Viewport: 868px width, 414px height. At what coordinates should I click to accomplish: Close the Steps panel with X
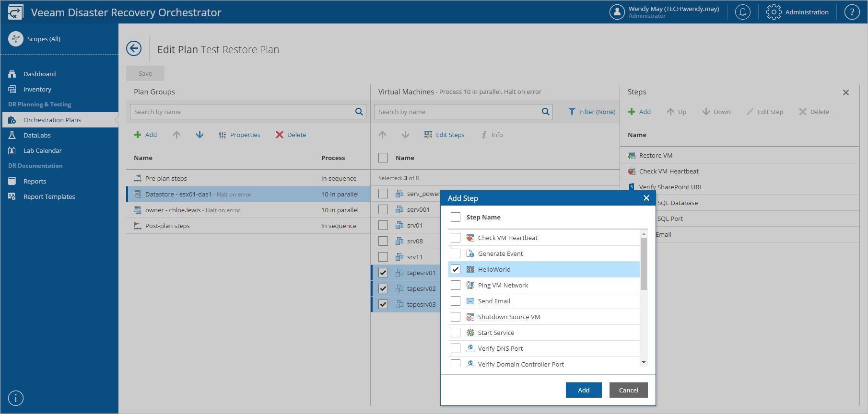846,92
